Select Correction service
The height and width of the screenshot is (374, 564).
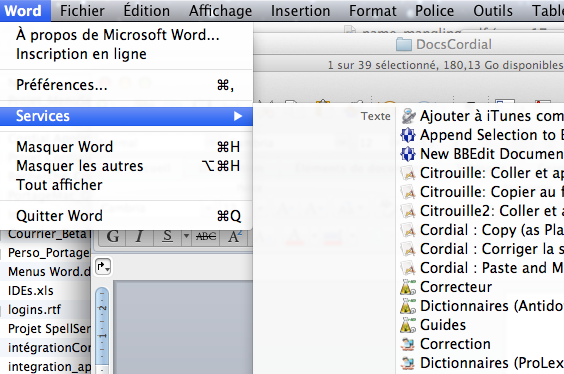(x=455, y=344)
